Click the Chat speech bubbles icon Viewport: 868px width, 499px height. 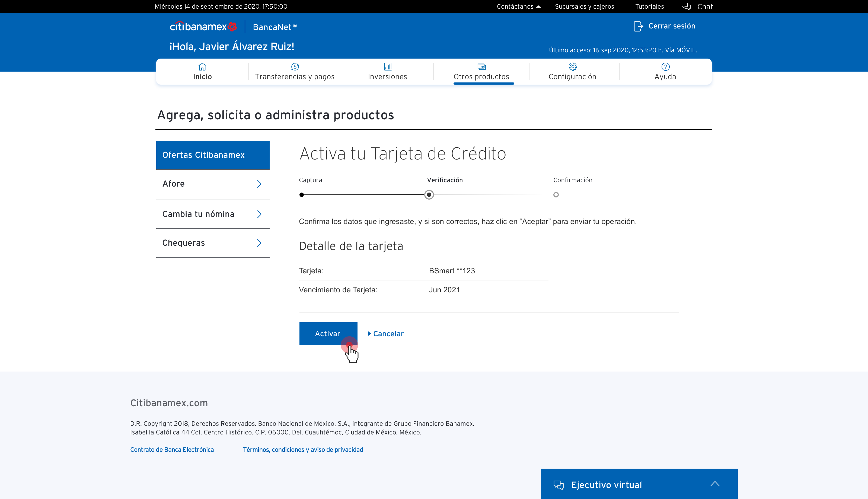click(686, 6)
